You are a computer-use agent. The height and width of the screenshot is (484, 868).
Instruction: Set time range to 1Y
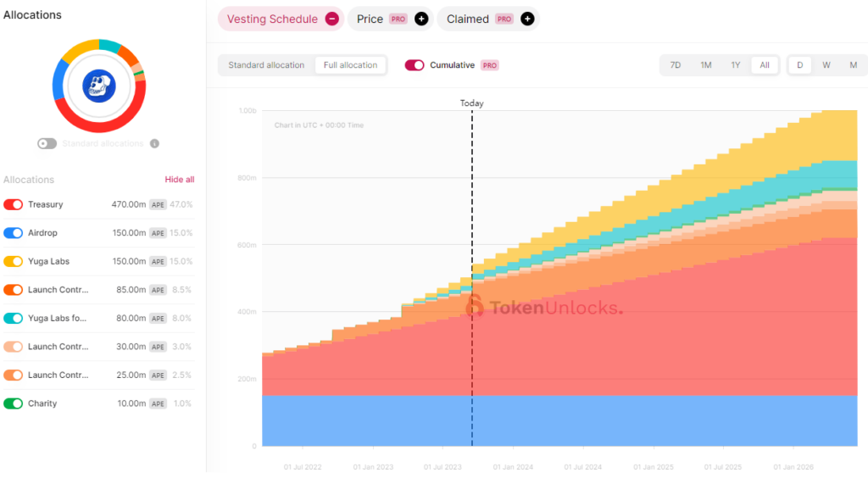[x=735, y=65]
